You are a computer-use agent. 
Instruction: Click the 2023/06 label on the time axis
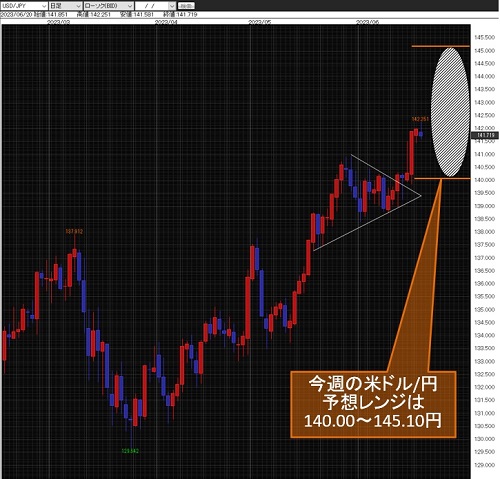[367, 22]
